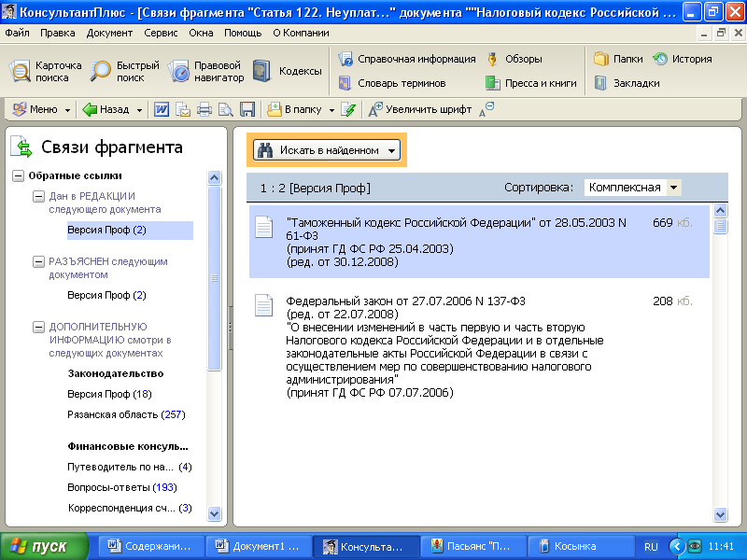Open the Правовой навигатор tool
747x560 pixels.
coord(205,72)
